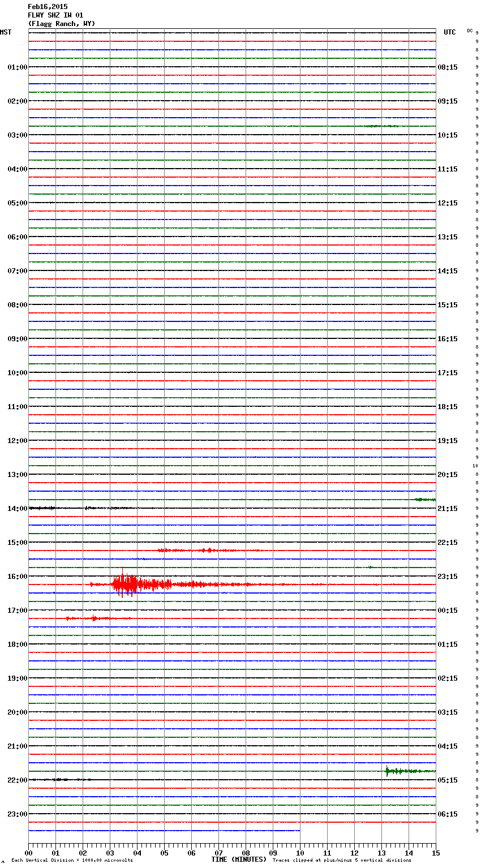Click the green seismic burst near 21:45 MST

396,771
